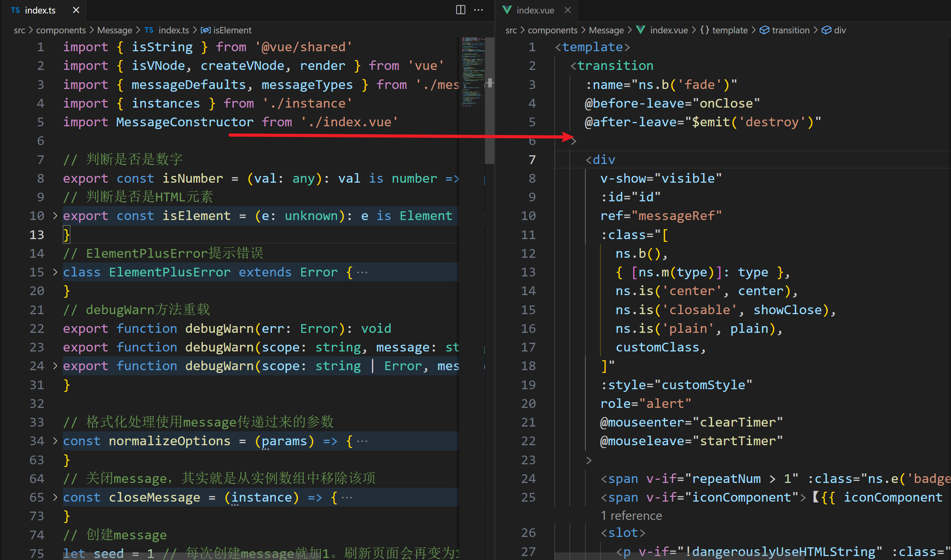Close the index.ts tab
The height and width of the screenshot is (560, 951).
point(76,10)
